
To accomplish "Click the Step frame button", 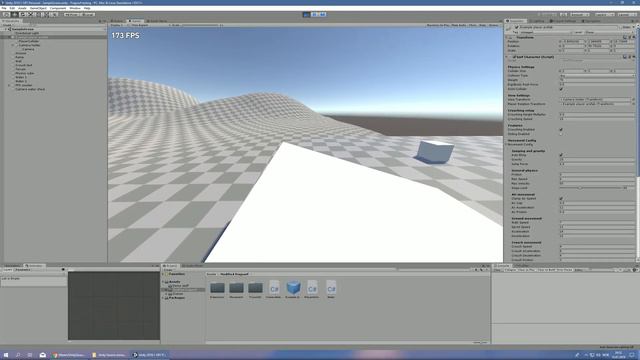I will [322, 14].
